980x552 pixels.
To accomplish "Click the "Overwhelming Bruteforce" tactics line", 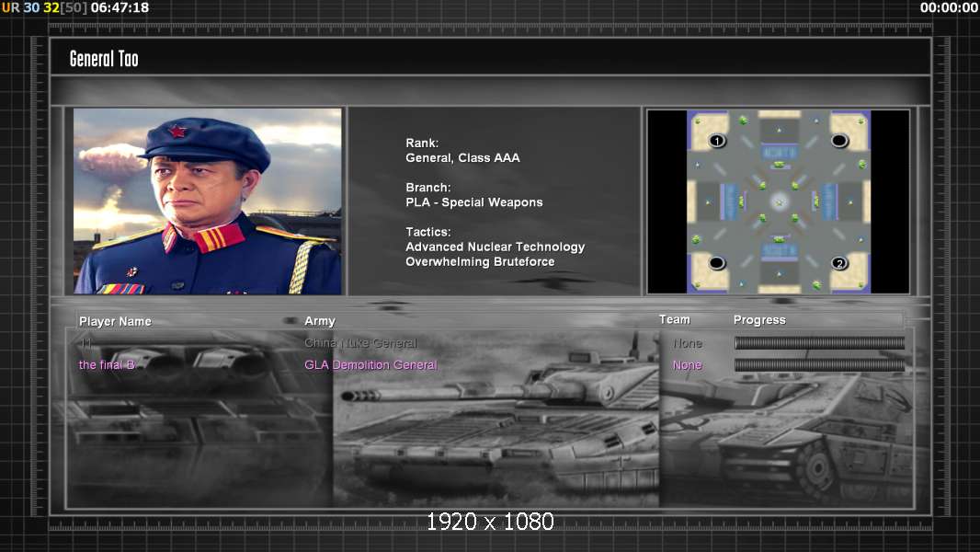I will pos(480,262).
